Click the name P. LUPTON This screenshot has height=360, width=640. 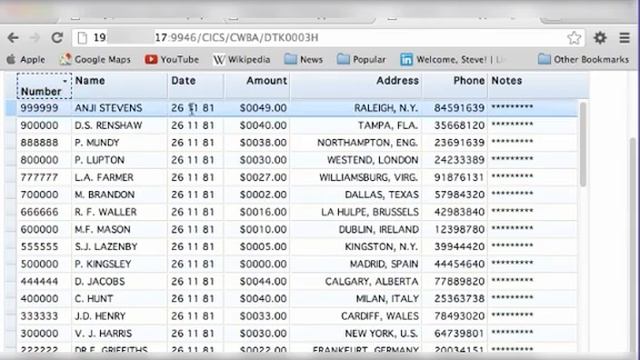[x=99, y=160]
